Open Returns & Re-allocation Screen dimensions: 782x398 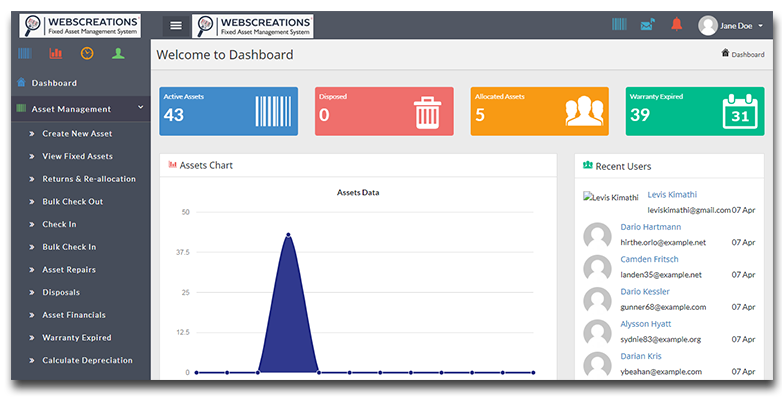pos(89,179)
